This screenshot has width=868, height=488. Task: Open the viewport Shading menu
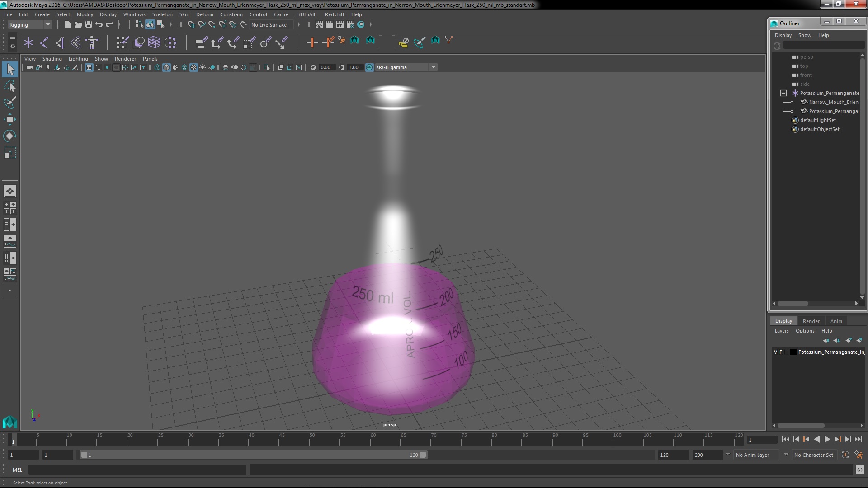pos(52,59)
